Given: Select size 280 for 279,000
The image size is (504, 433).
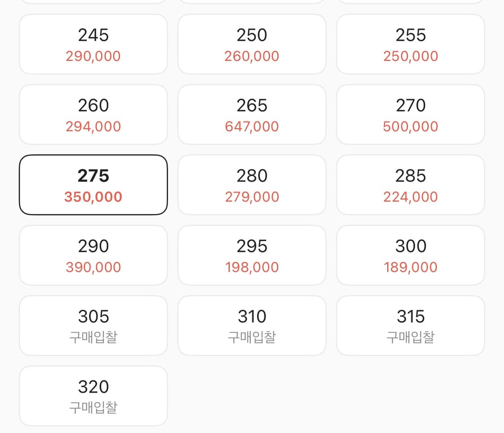Looking at the screenshot, I should [x=252, y=185].
